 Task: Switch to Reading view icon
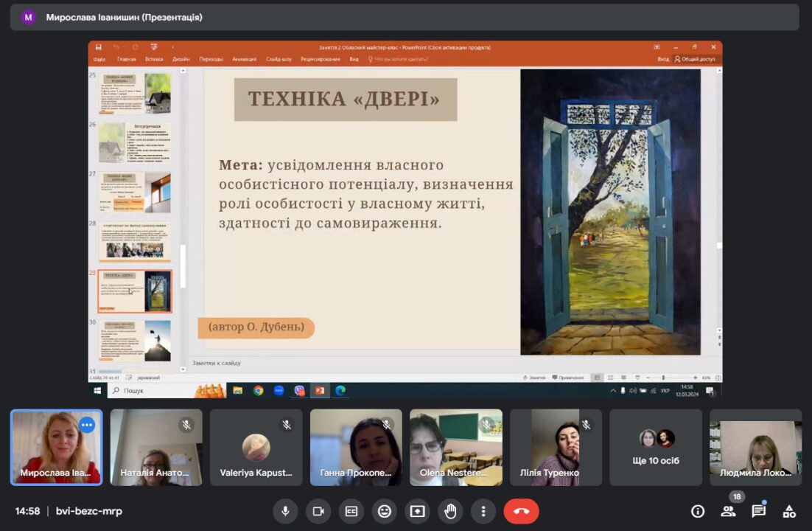point(623,378)
